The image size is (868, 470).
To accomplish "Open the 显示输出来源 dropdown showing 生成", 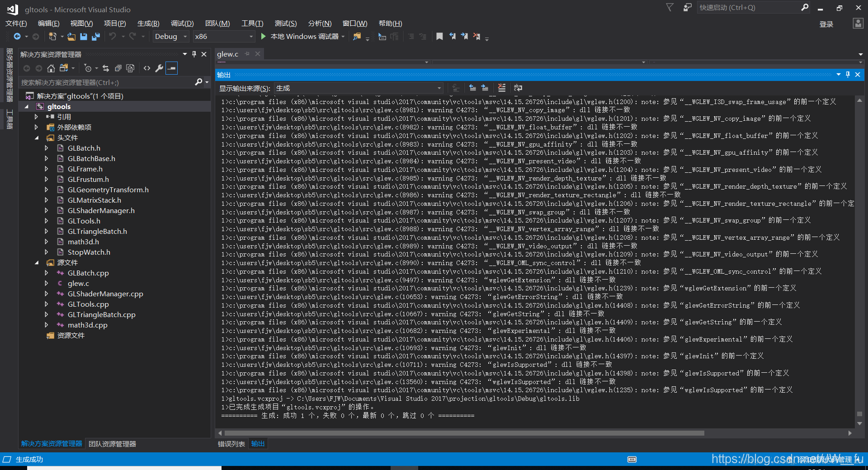I will point(358,88).
